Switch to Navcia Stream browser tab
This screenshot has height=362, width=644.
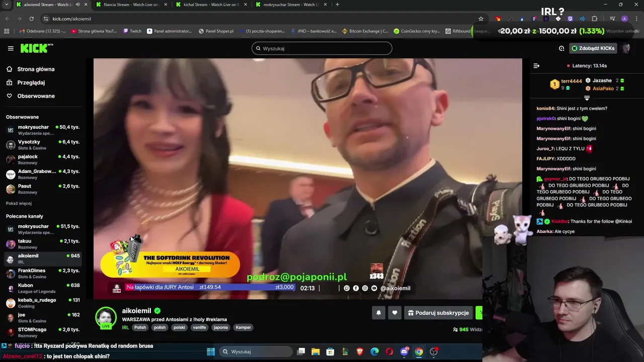coord(131,5)
